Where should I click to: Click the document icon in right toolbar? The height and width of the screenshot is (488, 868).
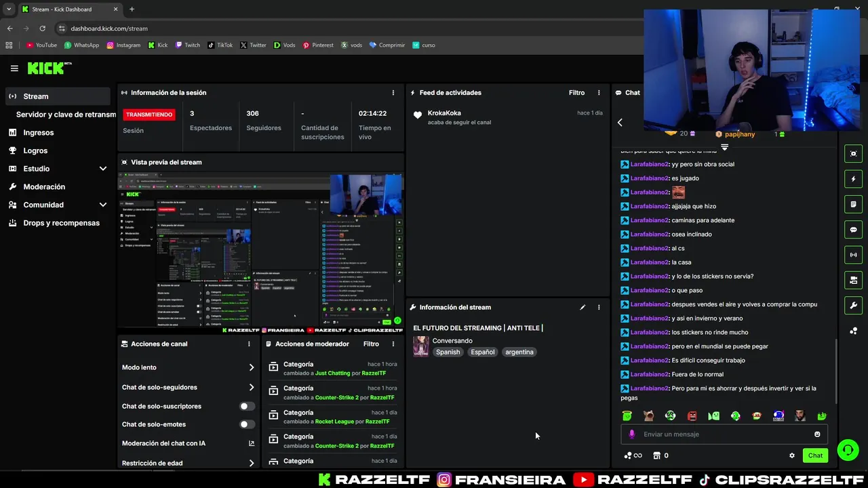click(x=854, y=204)
